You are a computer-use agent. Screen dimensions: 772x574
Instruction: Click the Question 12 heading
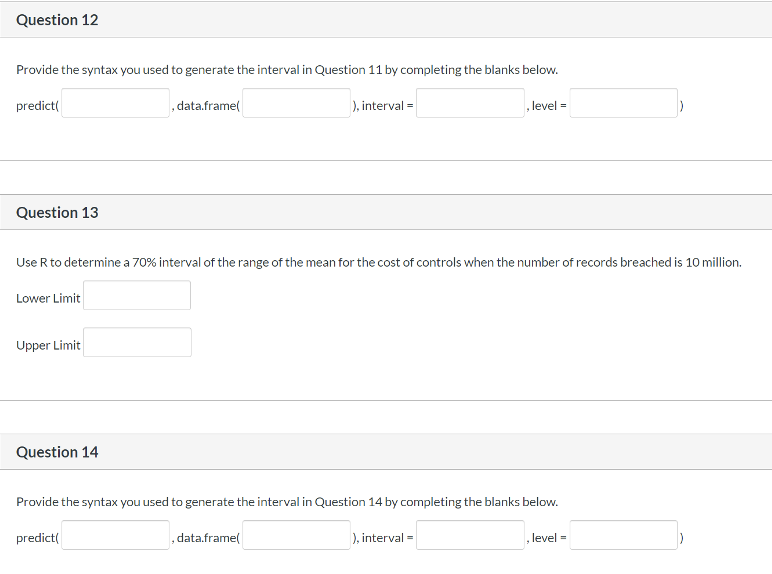57,20
